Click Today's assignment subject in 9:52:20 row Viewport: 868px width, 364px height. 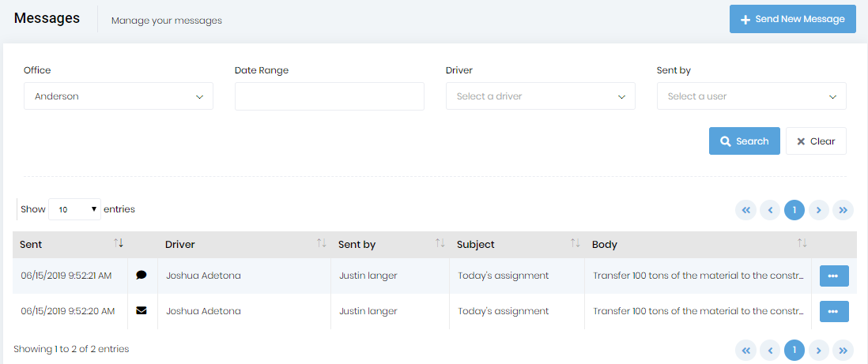tap(504, 311)
